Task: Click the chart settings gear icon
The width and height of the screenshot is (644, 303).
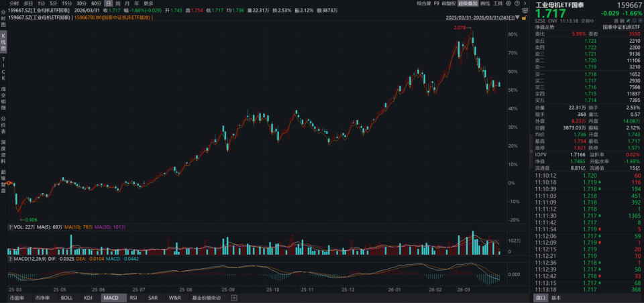Action: 508,3
